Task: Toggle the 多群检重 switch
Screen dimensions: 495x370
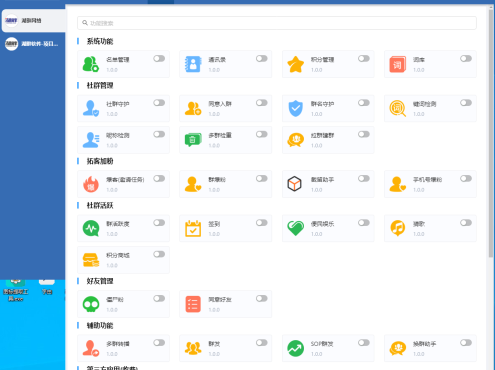Action: [x=262, y=134]
